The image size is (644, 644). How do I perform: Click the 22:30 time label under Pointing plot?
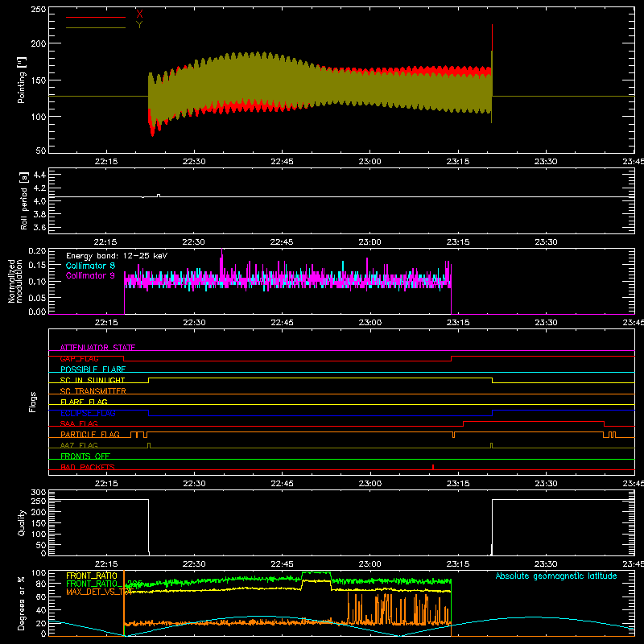(194, 162)
